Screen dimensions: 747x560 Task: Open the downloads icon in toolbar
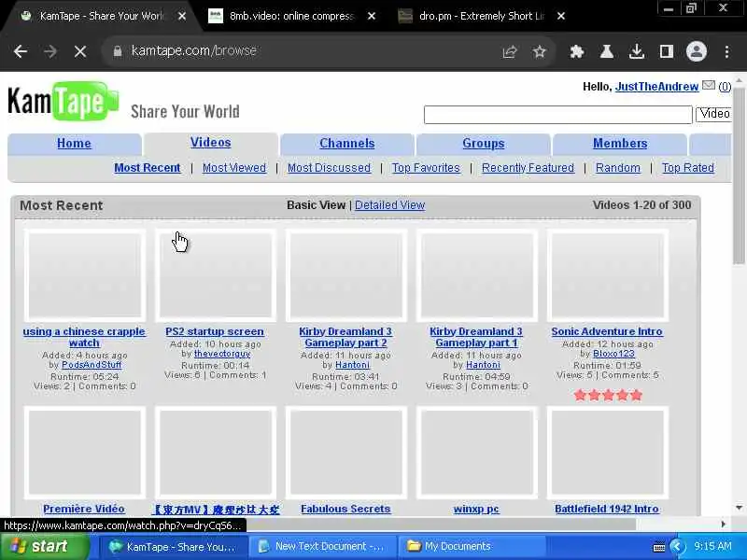point(637,51)
